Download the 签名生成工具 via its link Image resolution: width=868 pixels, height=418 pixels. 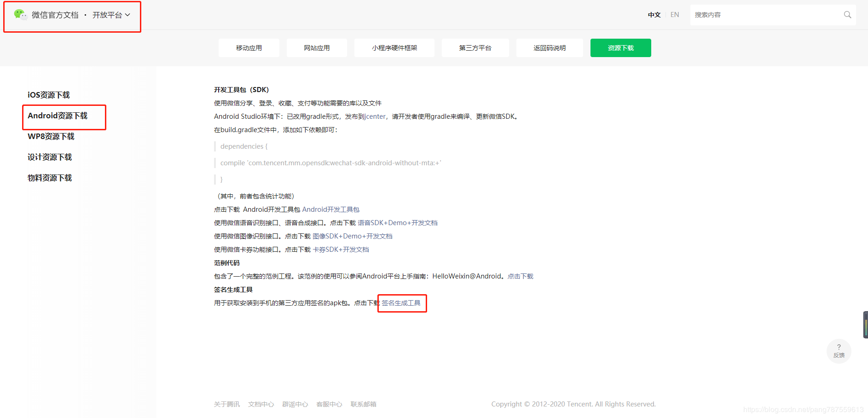pyautogui.click(x=401, y=303)
